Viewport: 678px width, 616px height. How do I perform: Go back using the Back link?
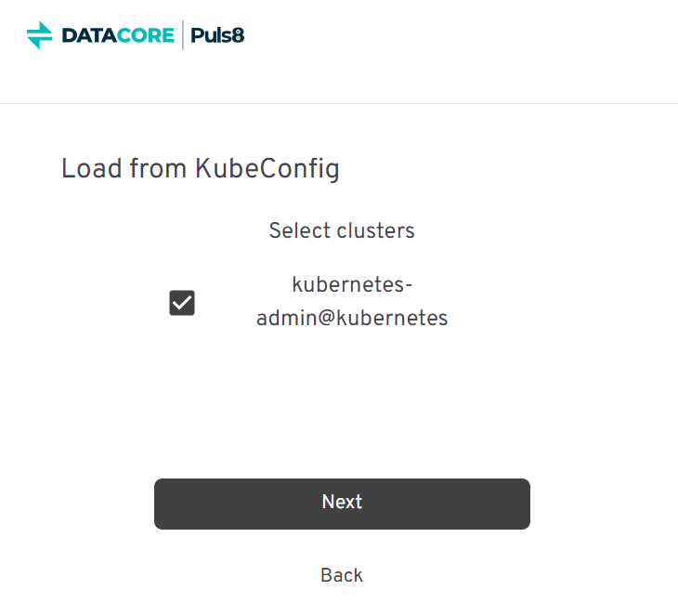tap(342, 575)
